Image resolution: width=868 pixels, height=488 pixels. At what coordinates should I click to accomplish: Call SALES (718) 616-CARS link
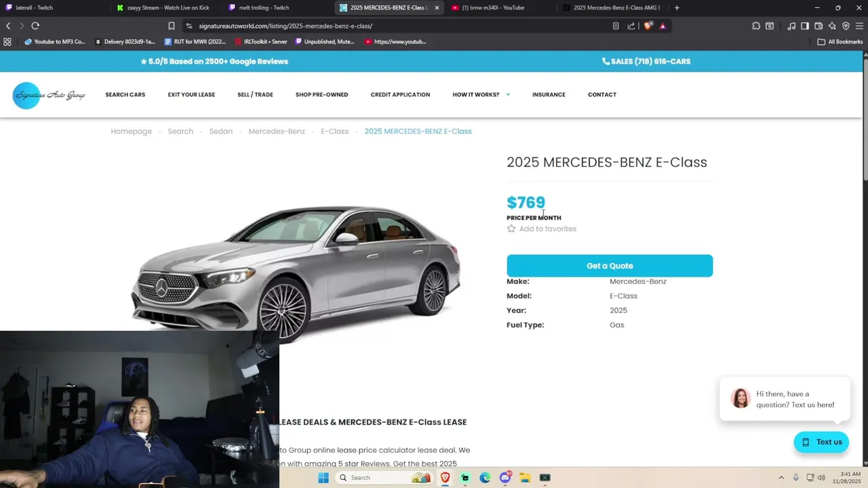(646, 61)
